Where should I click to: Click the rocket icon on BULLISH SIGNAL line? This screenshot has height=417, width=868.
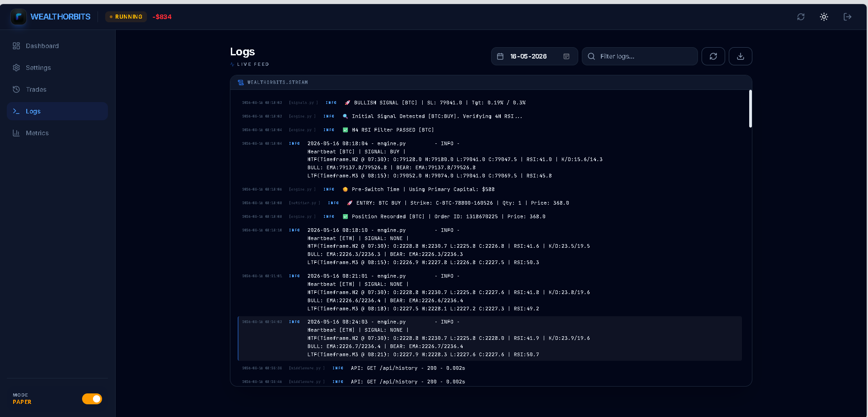click(347, 103)
